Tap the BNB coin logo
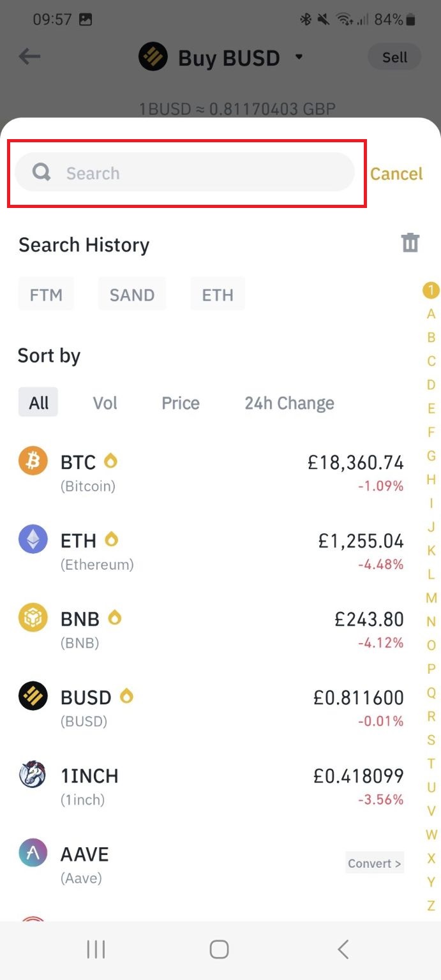 point(33,618)
